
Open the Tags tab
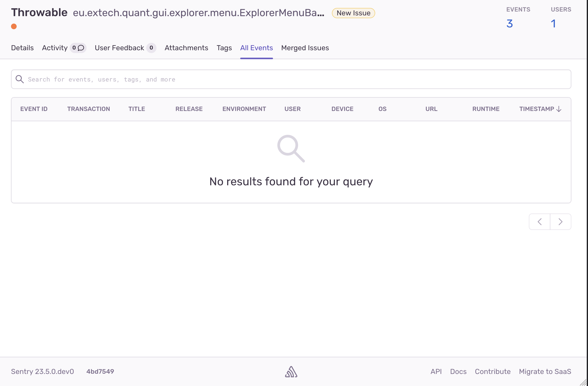[x=224, y=48]
